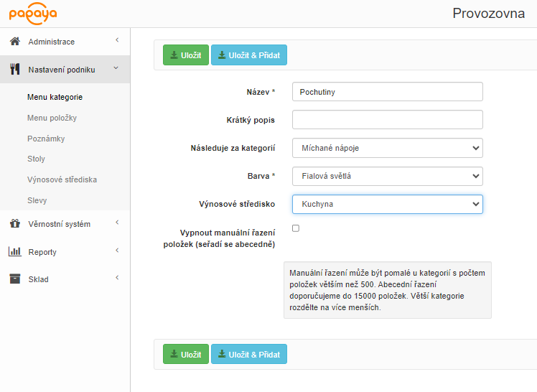Click the bottom Uložit & Přidat button

(x=248, y=354)
